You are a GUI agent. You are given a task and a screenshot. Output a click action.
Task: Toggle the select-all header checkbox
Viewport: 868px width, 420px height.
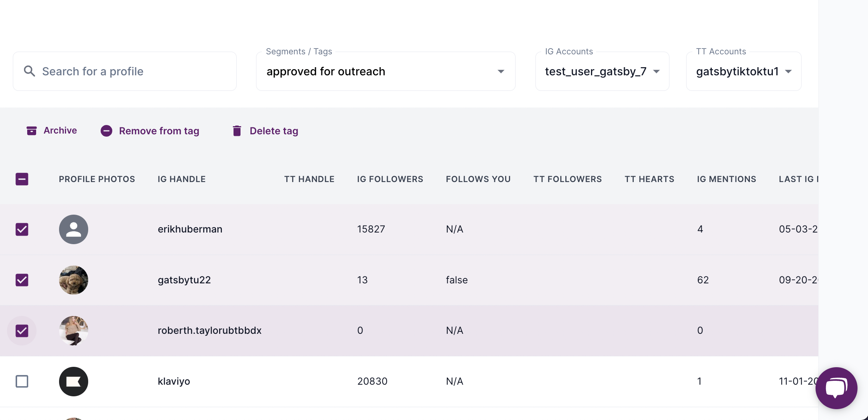(22, 179)
